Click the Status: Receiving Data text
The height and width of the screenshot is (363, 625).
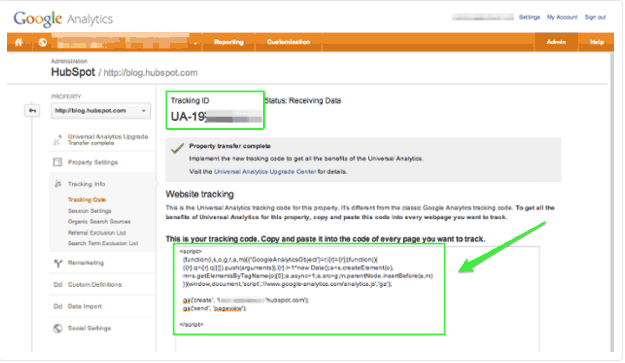303,100
